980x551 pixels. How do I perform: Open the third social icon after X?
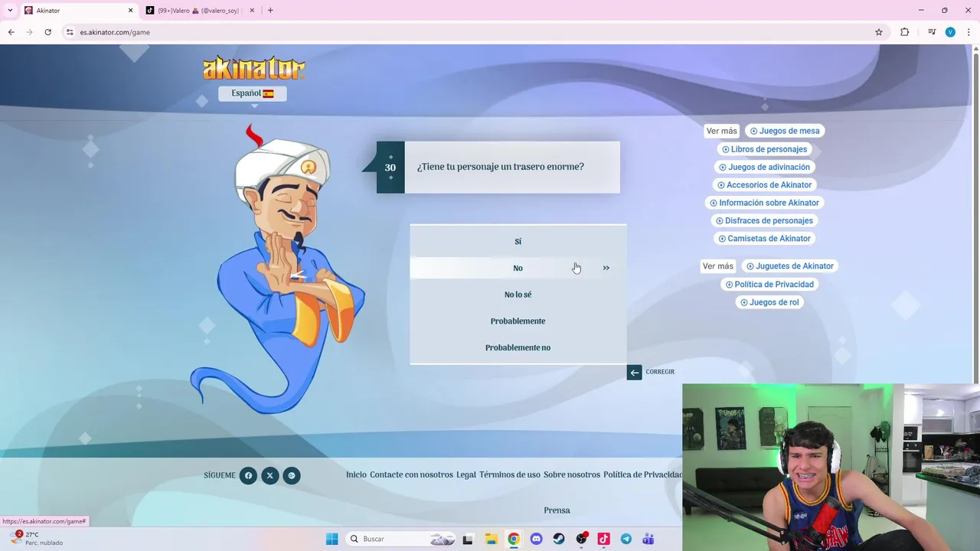point(291,476)
